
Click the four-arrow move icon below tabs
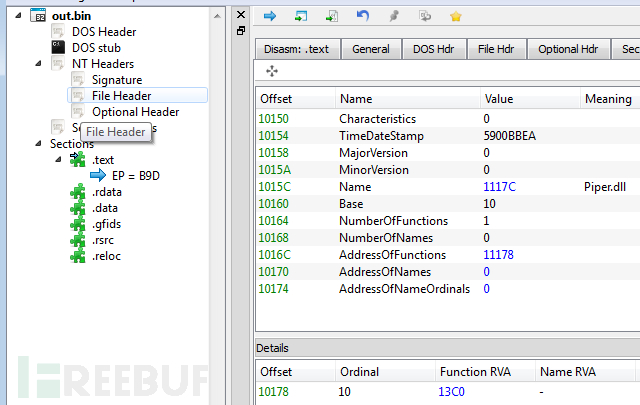coord(271,71)
